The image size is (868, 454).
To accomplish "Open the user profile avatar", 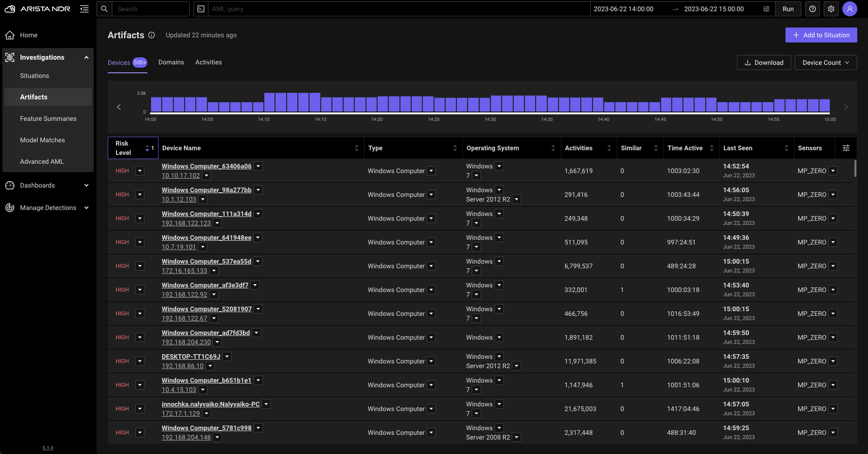I will pyautogui.click(x=850, y=9).
